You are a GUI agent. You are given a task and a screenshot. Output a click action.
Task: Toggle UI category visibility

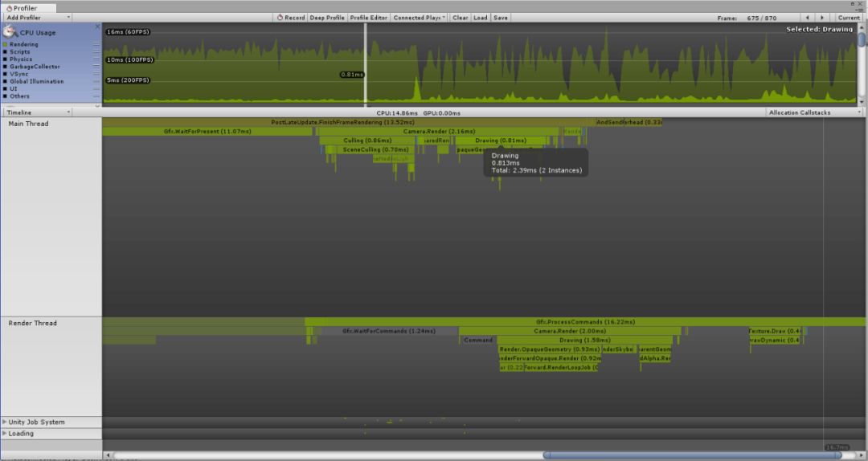pos(5,88)
